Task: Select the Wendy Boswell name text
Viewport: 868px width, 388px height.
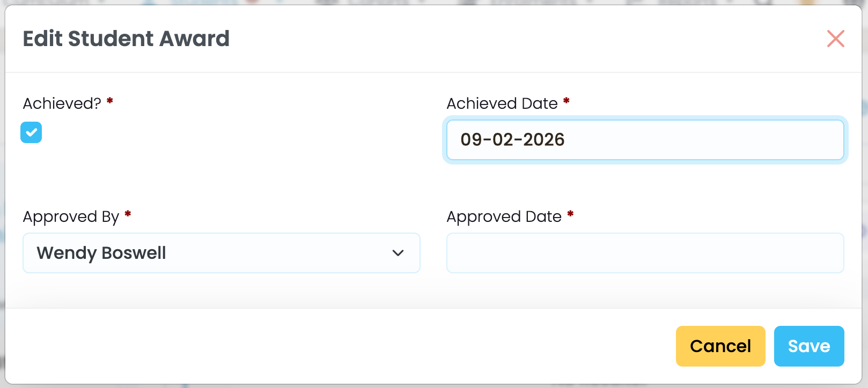Action: coord(101,253)
